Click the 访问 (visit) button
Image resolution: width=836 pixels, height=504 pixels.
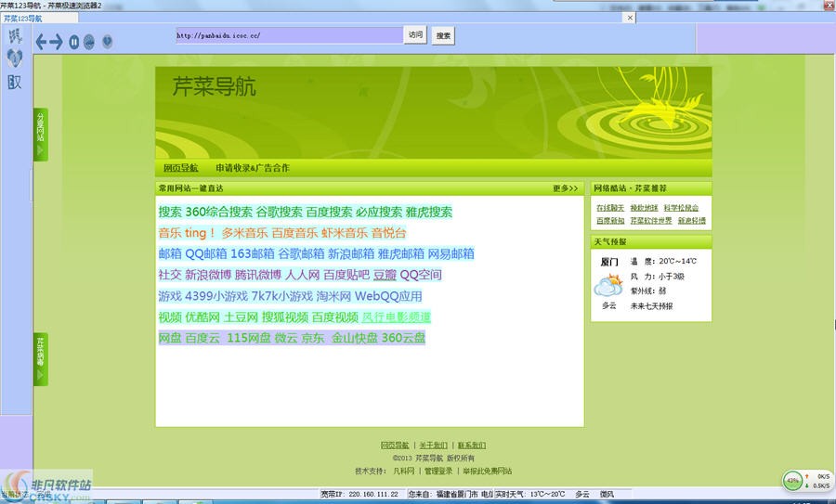click(415, 34)
